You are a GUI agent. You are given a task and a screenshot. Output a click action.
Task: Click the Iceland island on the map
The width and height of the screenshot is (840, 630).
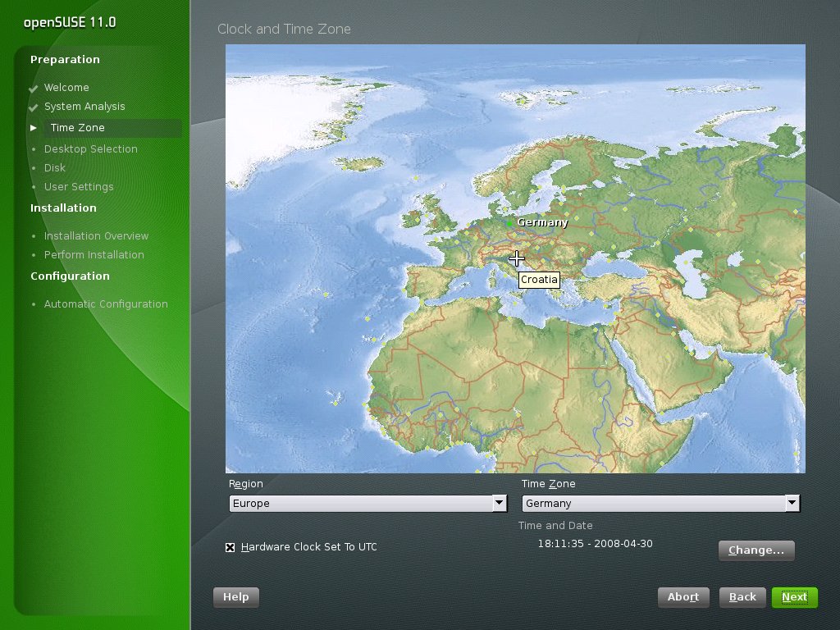[359, 163]
